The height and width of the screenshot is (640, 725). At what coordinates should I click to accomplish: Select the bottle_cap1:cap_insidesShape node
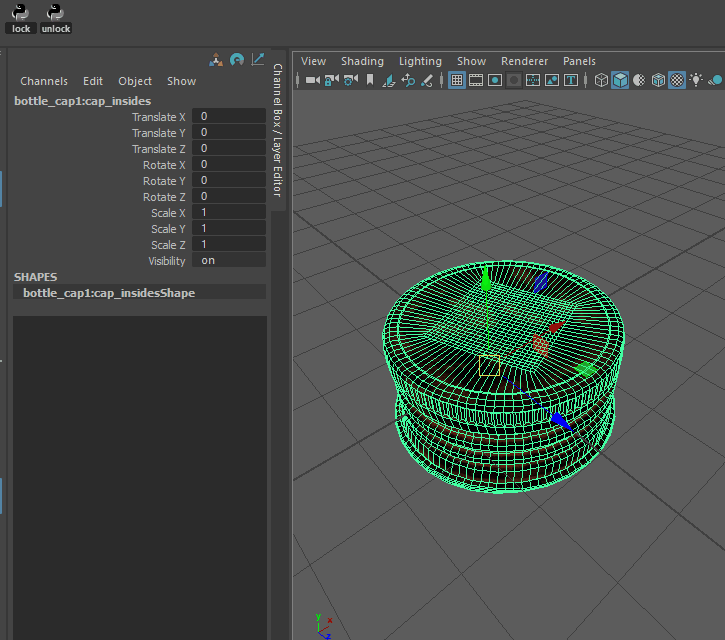click(x=109, y=293)
